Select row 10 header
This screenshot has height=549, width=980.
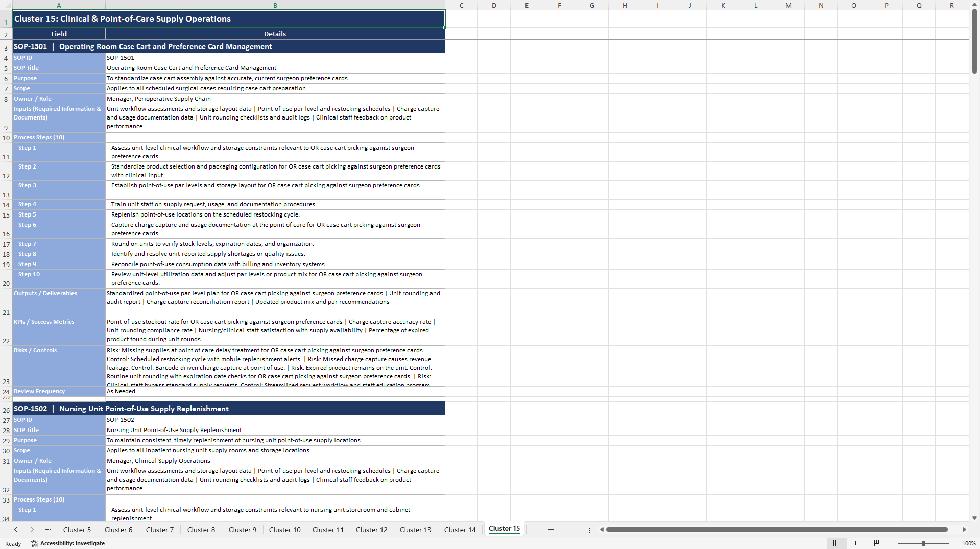click(x=6, y=137)
